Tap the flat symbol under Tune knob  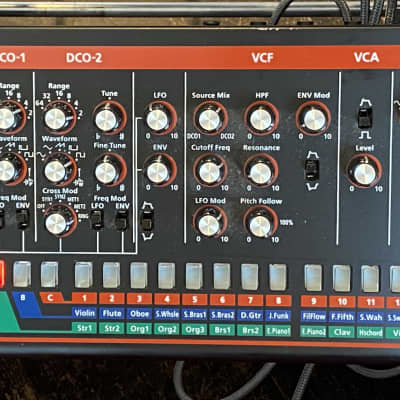pyautogui.click(x=97, y=136)
